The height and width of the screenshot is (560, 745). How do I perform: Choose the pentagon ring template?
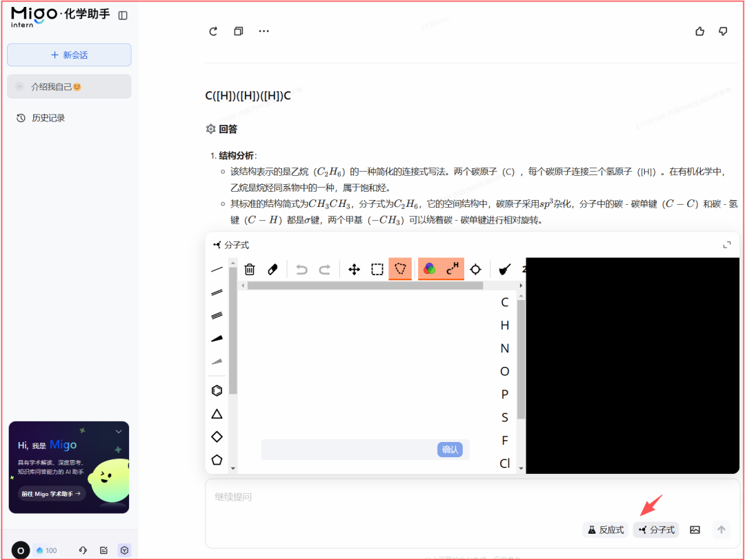(216, 459)
